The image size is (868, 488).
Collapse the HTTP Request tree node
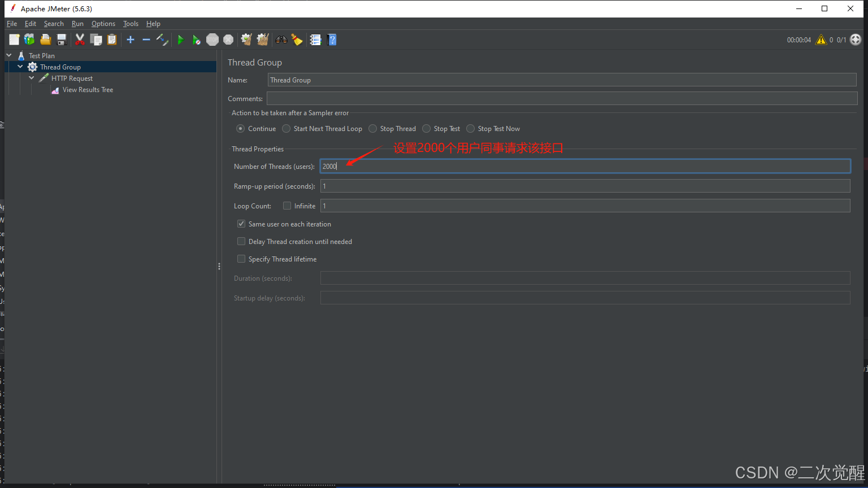[32, 78]
